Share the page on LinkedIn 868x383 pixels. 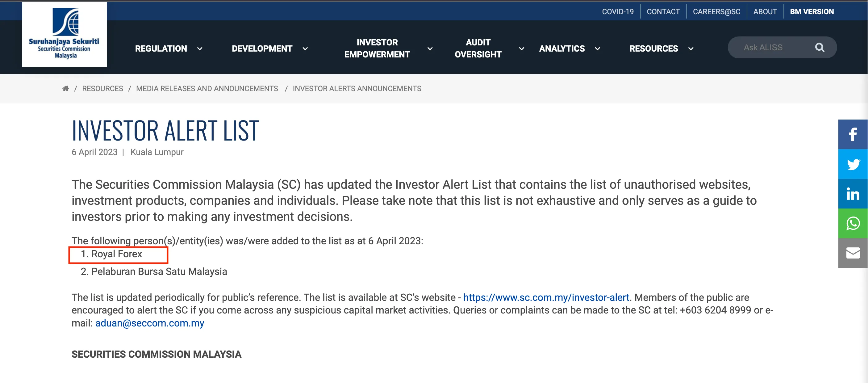pyautogui.click(x=853, y=194)
